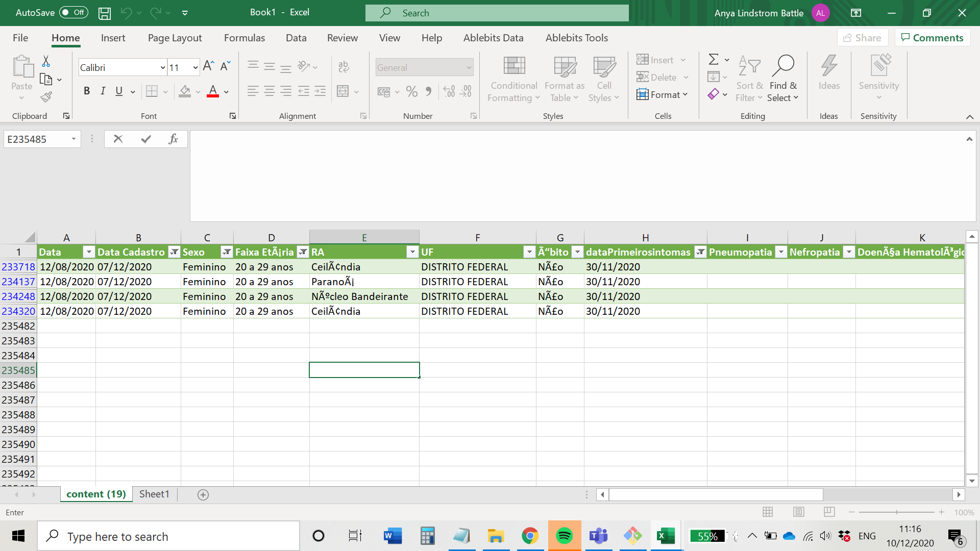Open the File tab
This screenshot has width=980, height=551.
coord(20,38)
